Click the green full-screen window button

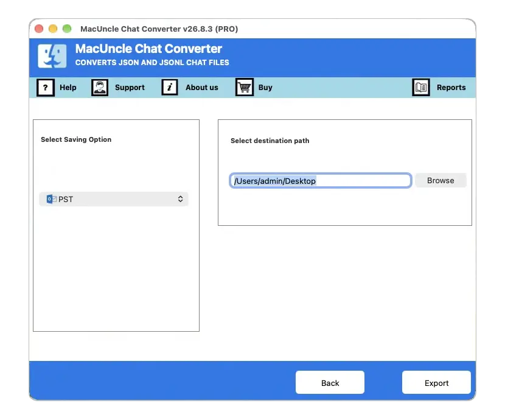(x=67, y=29)
